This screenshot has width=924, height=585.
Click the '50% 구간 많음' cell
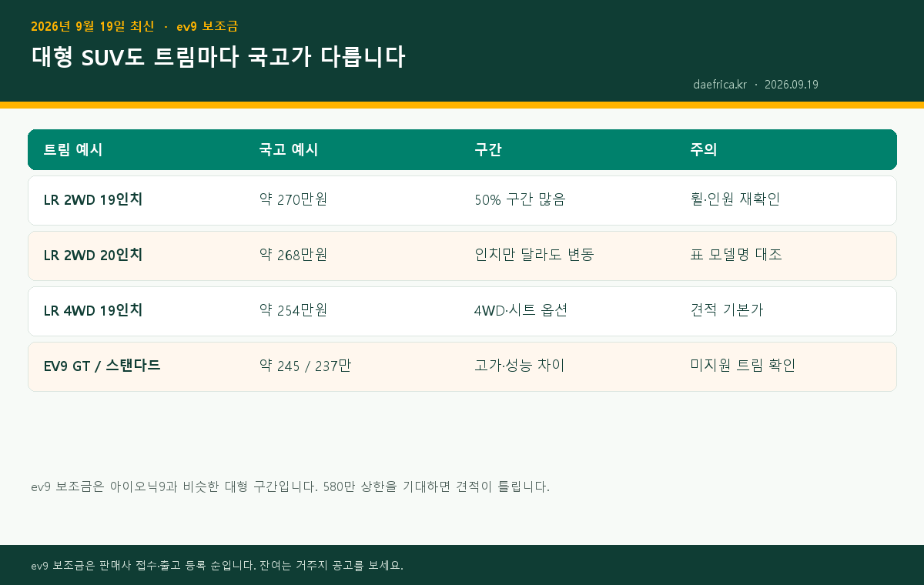(521, 199)
